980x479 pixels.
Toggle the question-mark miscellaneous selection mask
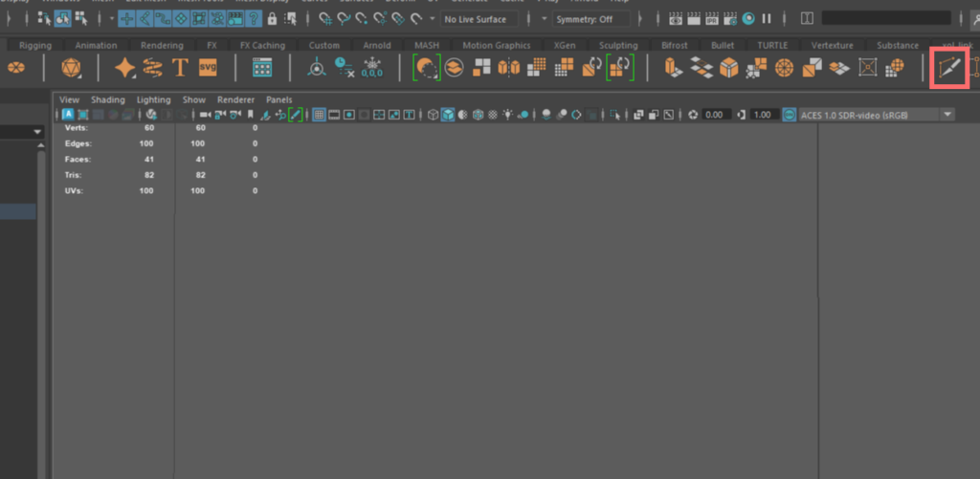pos(253,19)
